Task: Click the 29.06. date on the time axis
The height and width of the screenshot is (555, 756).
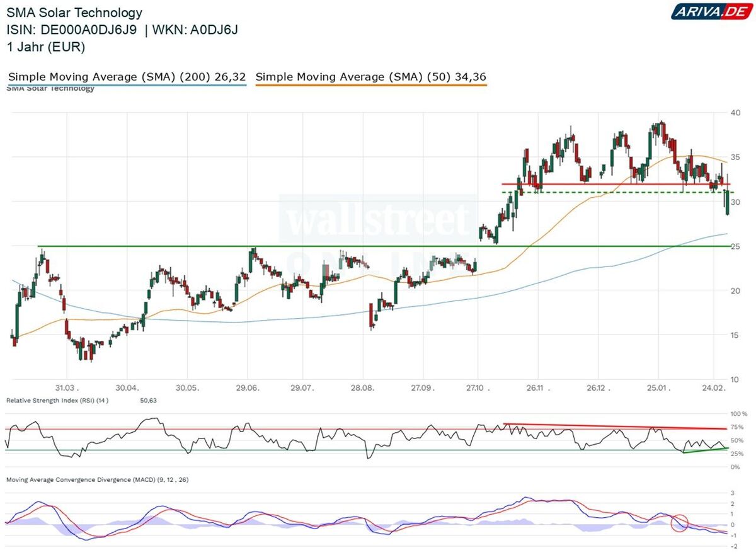Action: tap(247, 387)
